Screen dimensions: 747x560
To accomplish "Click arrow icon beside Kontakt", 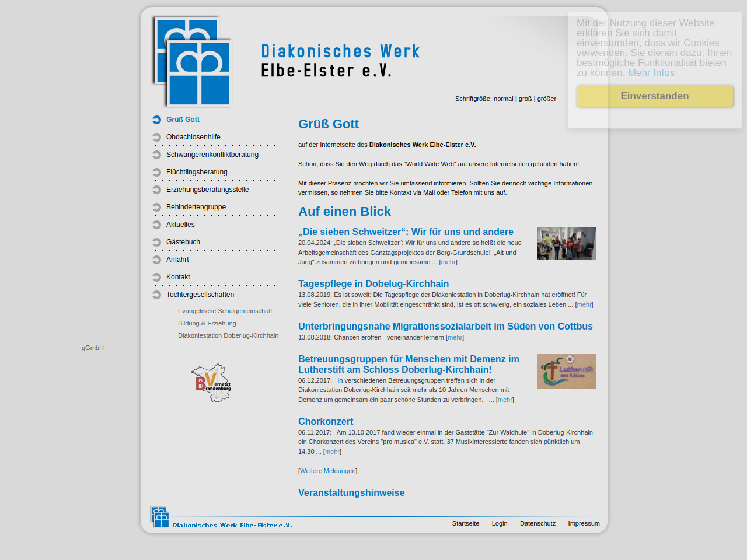I will [x=156, y=278].
